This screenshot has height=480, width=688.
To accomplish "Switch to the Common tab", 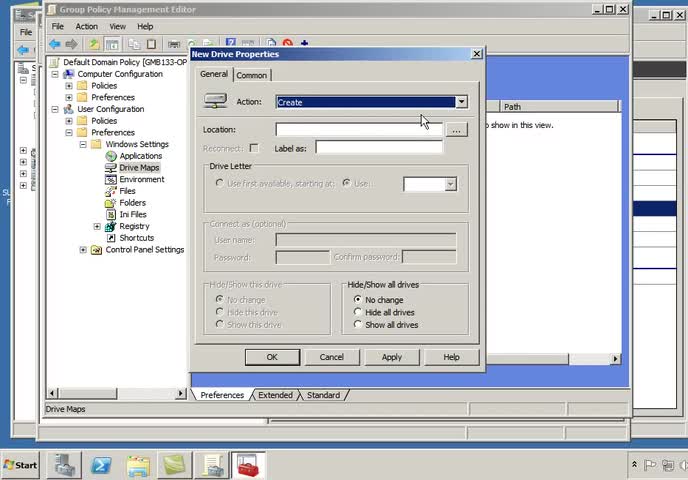I will click(x=252, y=75).
